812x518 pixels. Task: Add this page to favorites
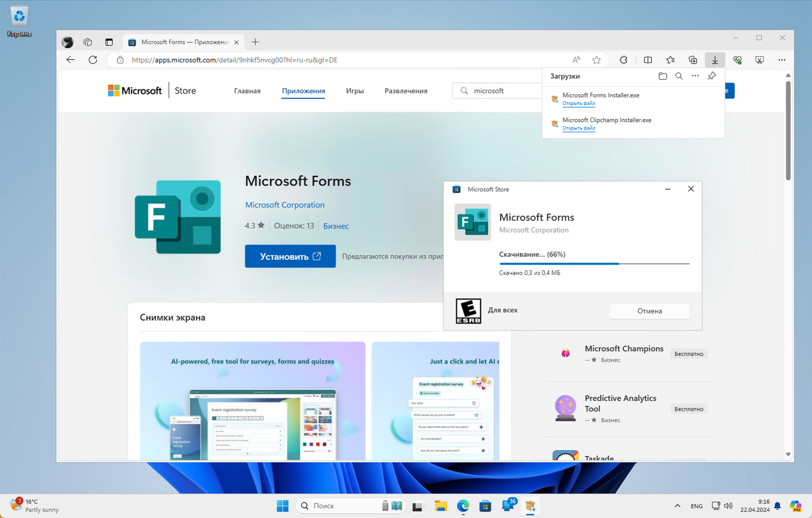pos(597,60)
